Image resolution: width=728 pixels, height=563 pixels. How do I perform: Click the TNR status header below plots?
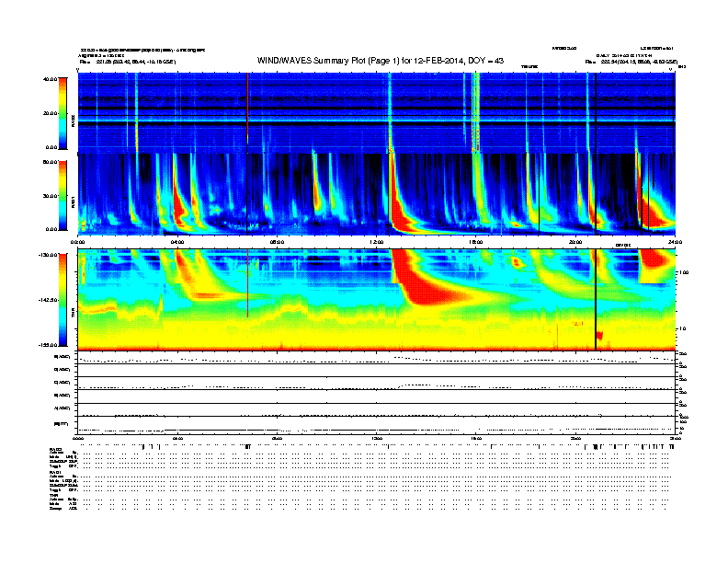pyautogui.click(x=53, y=495)
